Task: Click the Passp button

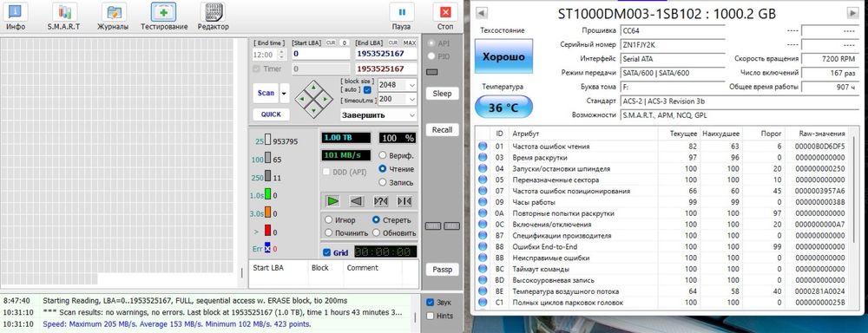Action: (x=443, y=270)
